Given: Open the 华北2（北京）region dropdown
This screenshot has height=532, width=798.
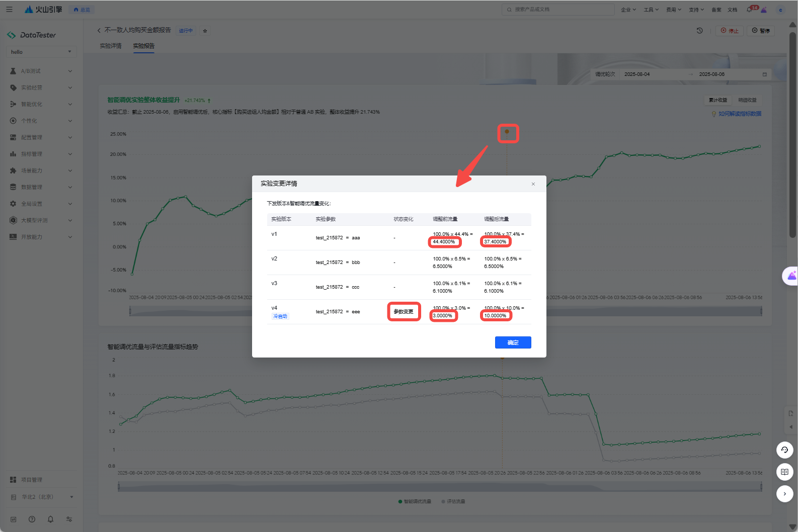Looking at the screenshot, I should [x=41, y=497].
